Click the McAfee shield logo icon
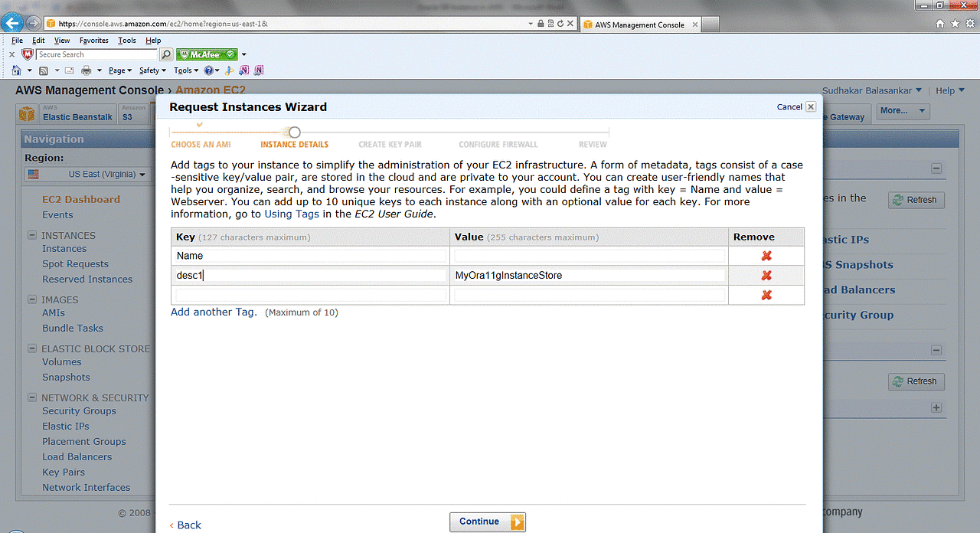This screenshot has height=533, width=980. click(28, 54)
